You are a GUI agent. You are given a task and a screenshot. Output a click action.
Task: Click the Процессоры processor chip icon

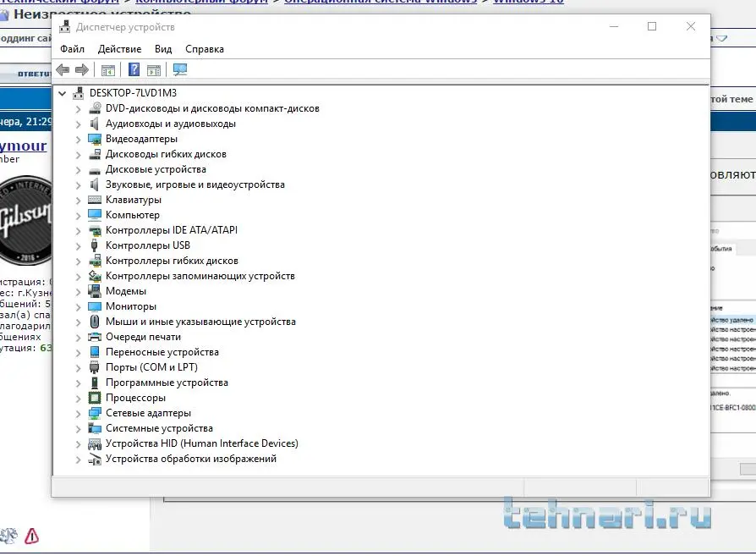pos(95,398)
